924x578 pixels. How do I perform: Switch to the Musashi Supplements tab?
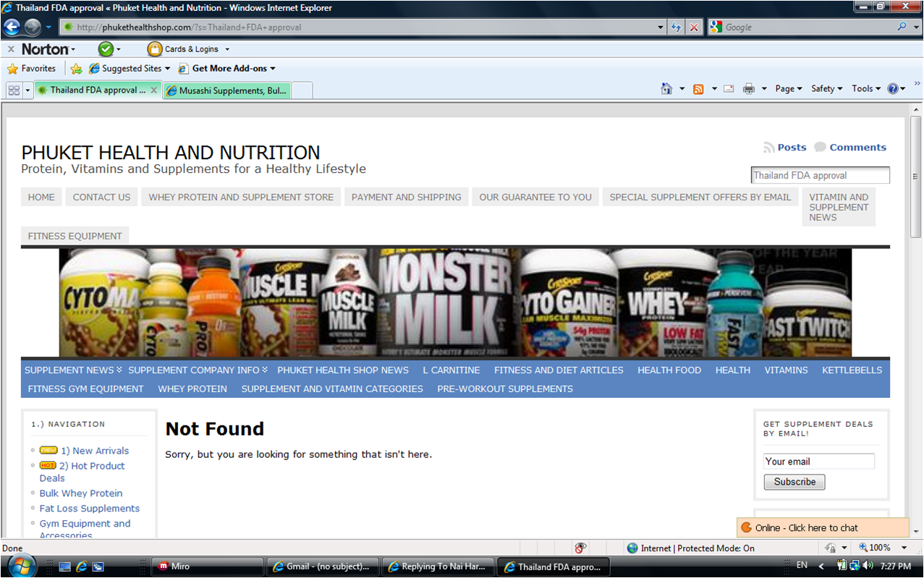tap(226, 90)
